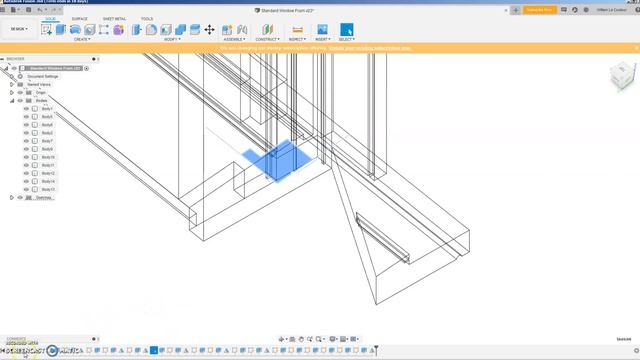Select the Insert image icon

pyautogui.click(x=322, y=29)
